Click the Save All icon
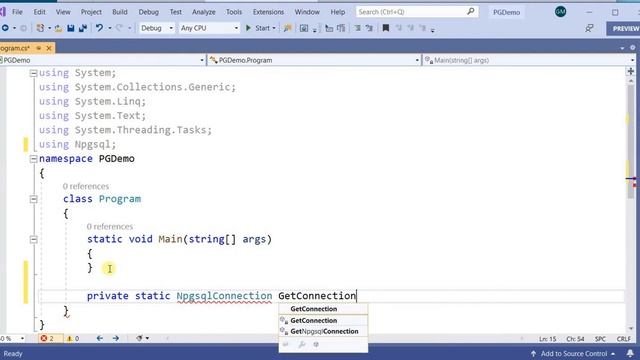The height and width of the screenshot is (360, 640). coord(83,28)
